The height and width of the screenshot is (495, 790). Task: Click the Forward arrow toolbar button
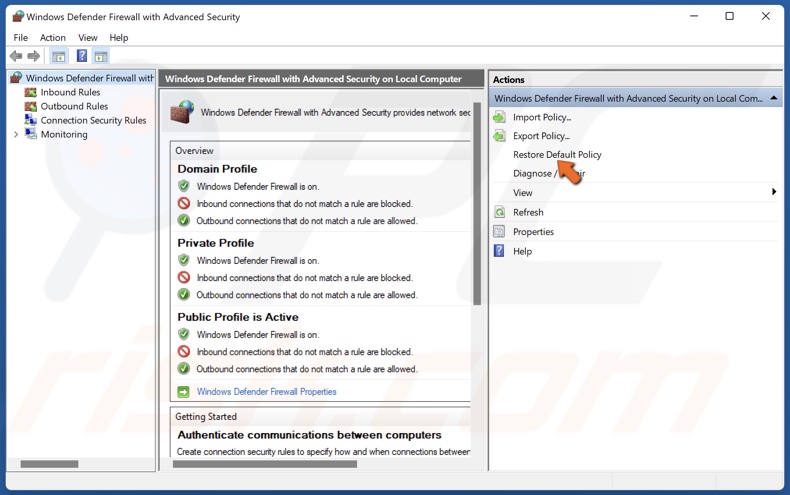[x=34, y=56]
